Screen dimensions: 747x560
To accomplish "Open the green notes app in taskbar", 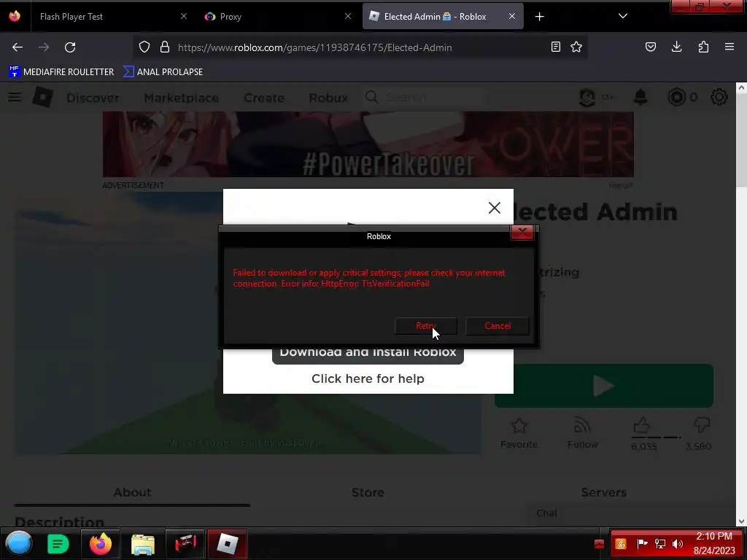I will (x=58, y=544).
